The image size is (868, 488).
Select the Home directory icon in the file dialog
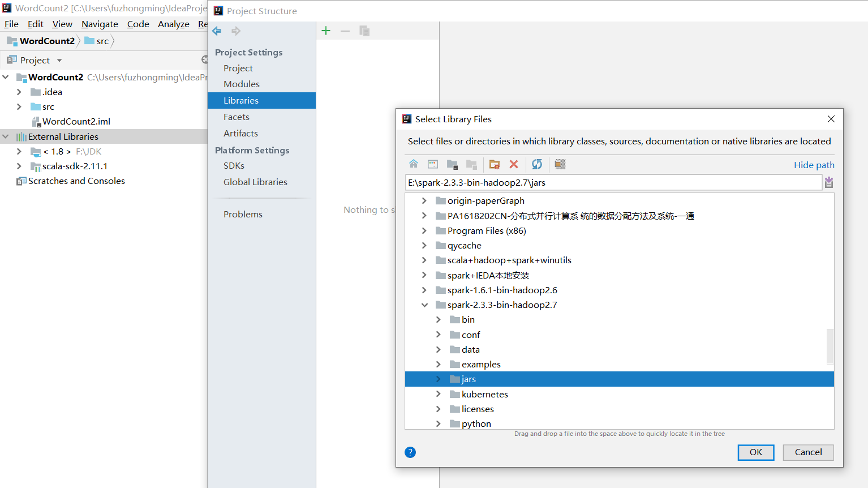[x=414, y=164]
